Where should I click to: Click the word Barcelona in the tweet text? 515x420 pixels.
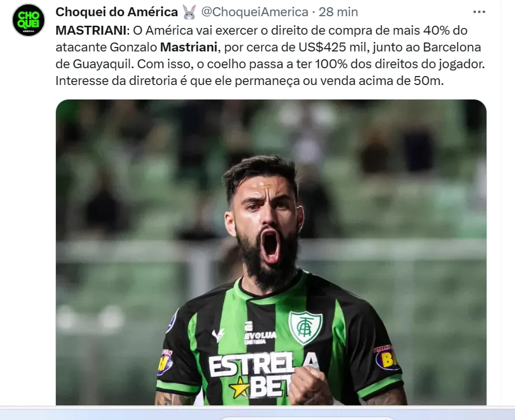click(x=452, y=47)
